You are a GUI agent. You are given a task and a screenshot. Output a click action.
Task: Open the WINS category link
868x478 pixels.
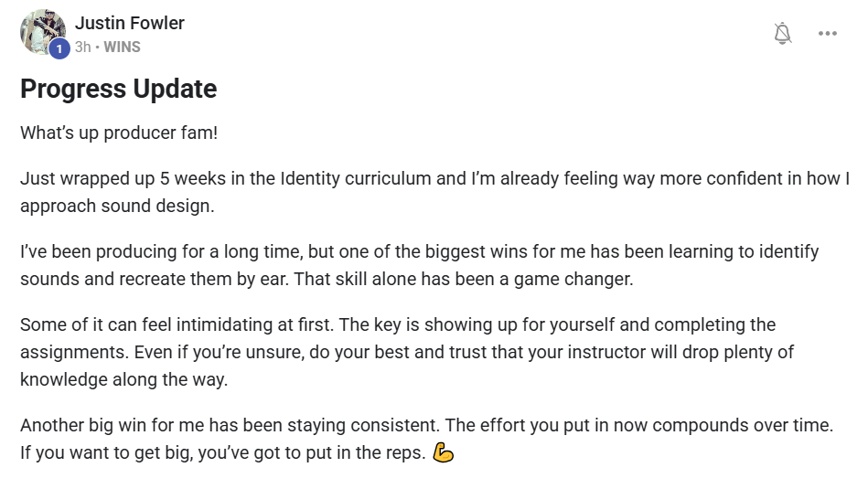click(122, 47)
